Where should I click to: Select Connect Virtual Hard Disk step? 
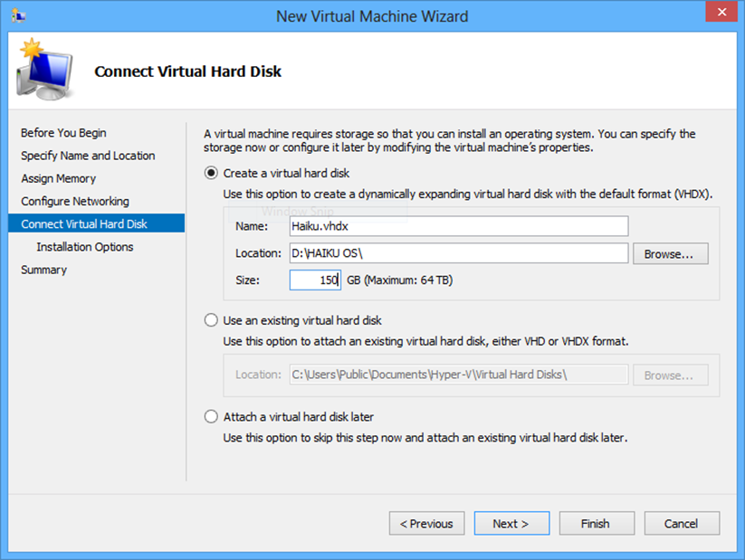click(84, 223)
